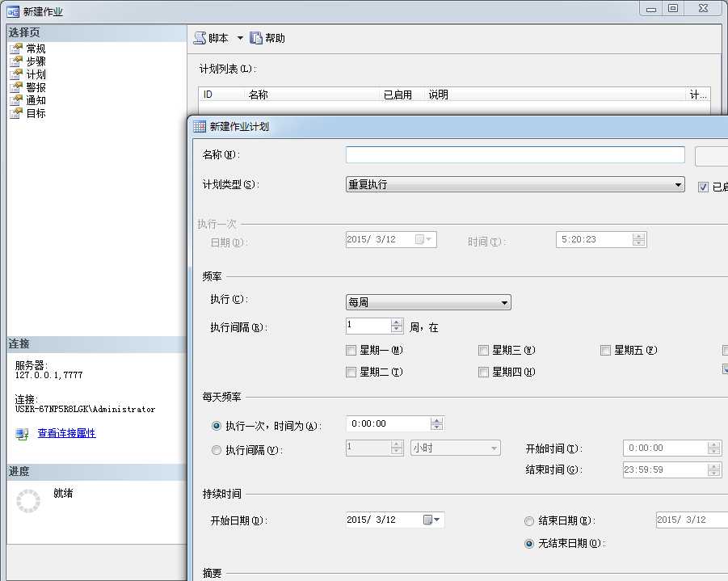This screenshot has height=581, width=728.
Task: Click the 说明 column header
Action: pyautogui.click(x=438, y=95)
